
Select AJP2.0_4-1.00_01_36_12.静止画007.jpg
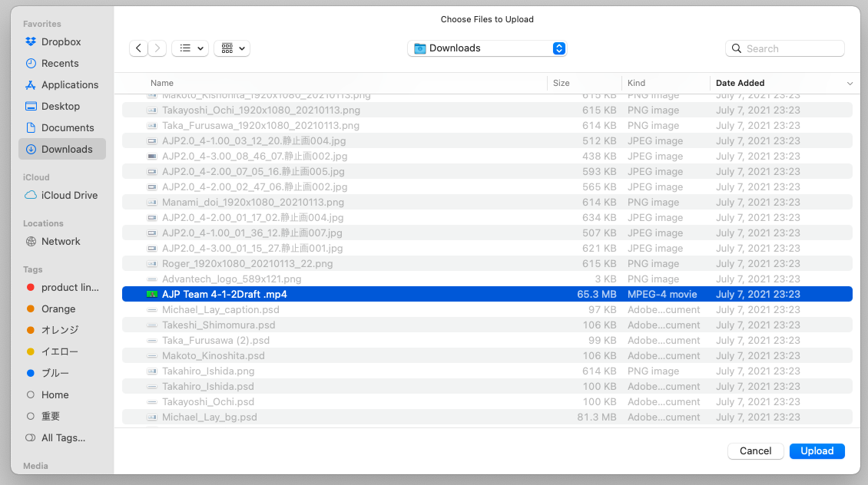coord(487,233)
